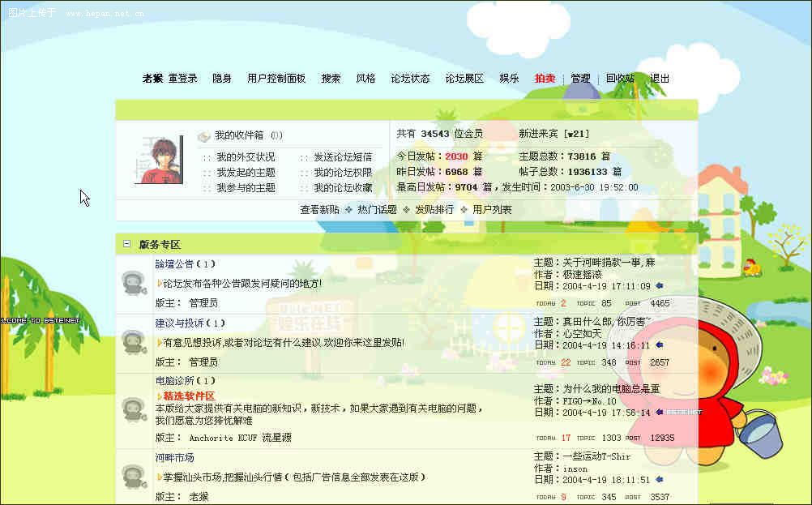Click total topics number 73816
Viewport: 812px width, 505px height.
[x=582, y=156]
